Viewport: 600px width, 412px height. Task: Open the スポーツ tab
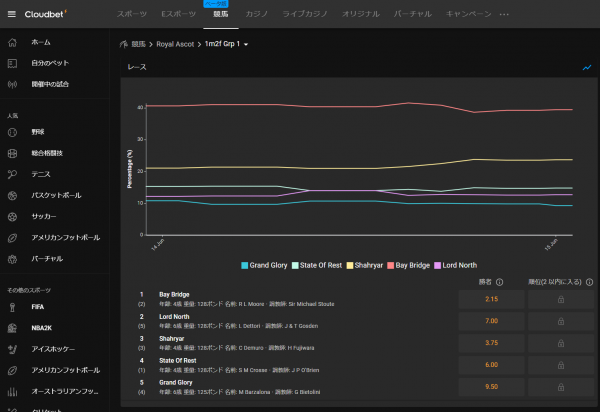[132, 14]
